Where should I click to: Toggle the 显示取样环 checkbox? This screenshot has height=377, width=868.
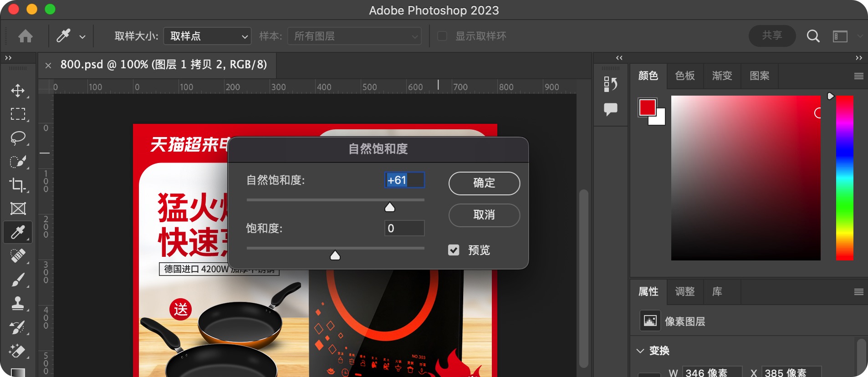442,36
